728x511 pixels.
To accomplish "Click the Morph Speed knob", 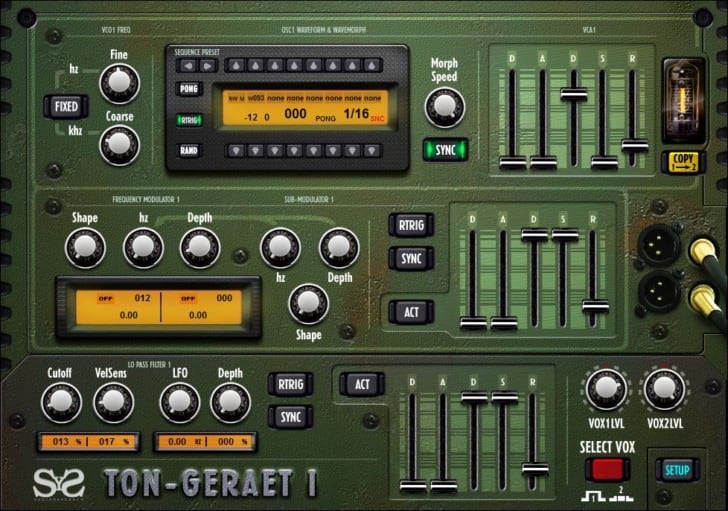I will 444,107.
